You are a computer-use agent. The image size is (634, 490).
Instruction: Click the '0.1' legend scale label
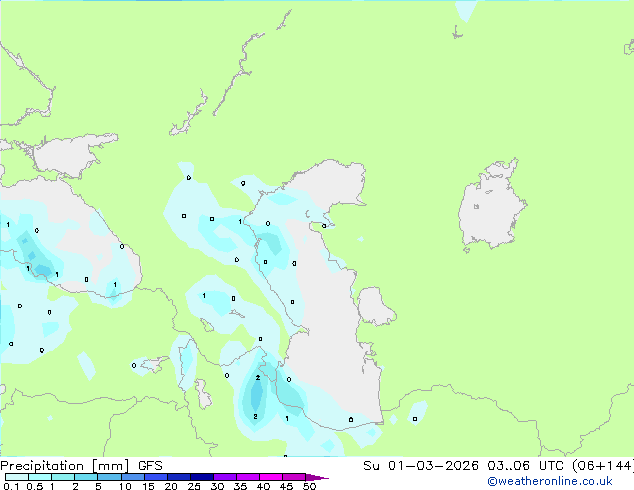[x=11, y=486]
